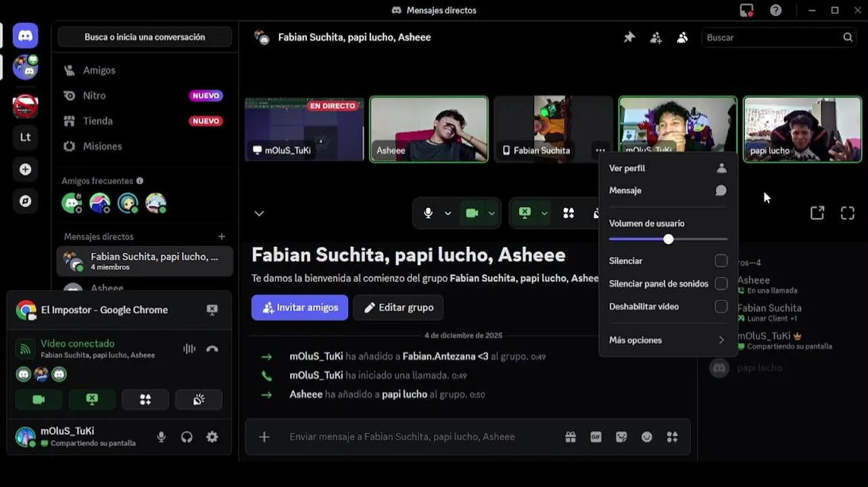Click search magnifier icon

[848, 38]
